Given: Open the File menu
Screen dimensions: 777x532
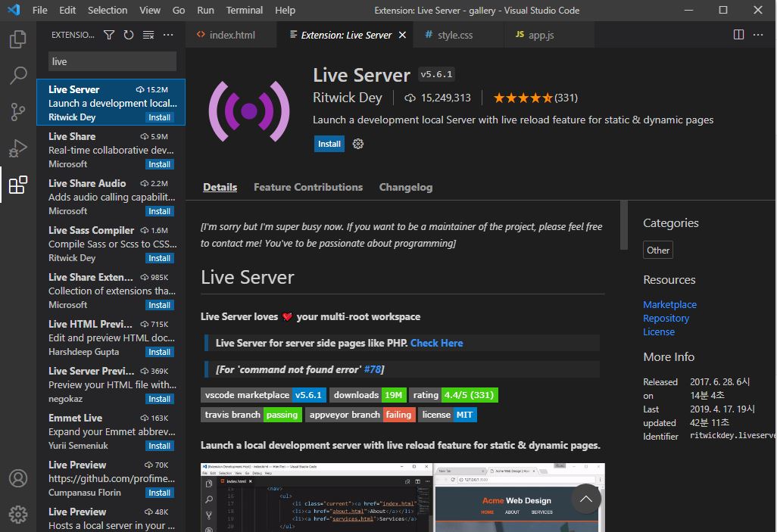Looking at the screenshot, I should (x=39, y=10).
